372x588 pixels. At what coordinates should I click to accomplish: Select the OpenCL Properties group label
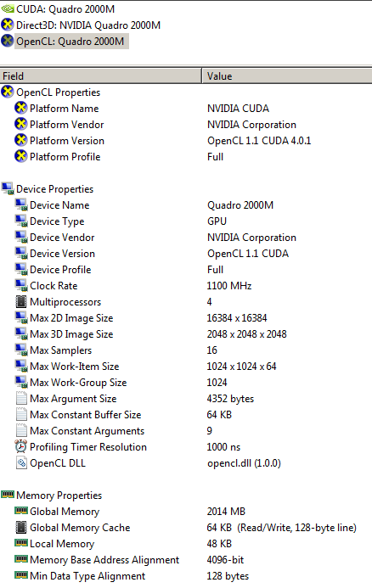(59, 92)
